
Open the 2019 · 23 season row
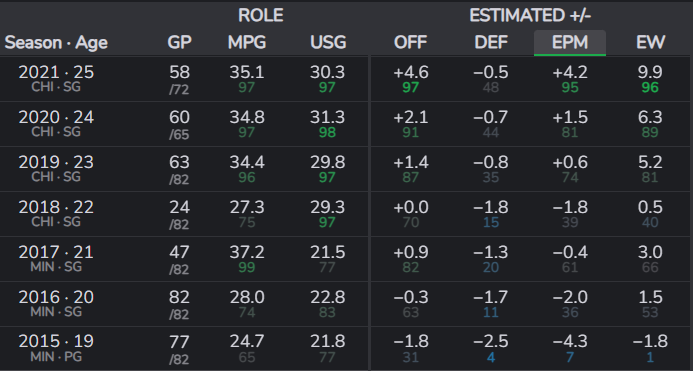click(346, 169)
